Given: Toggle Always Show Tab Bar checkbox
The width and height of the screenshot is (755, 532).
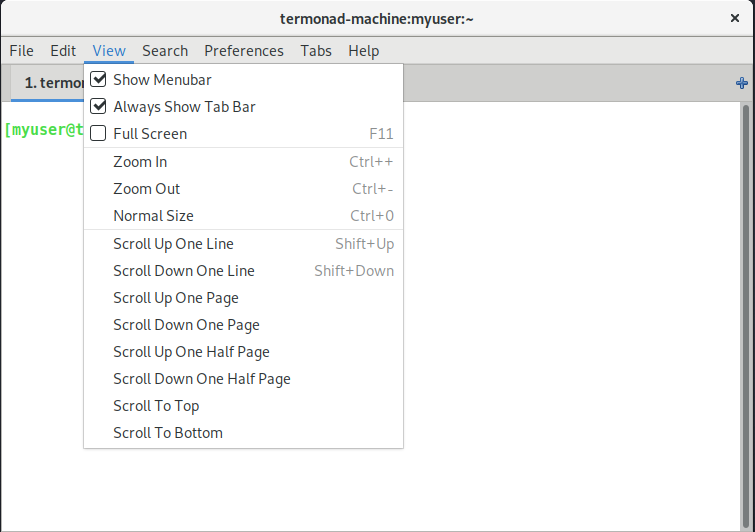Looking at the screenshot, I should click(x=98, y=106).
